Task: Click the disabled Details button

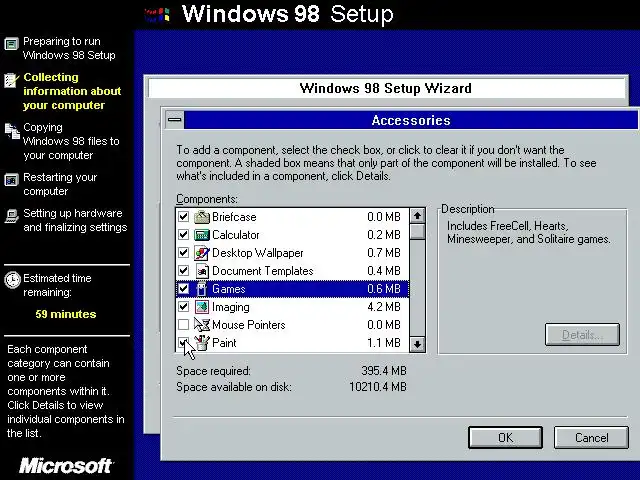Action: coord(582,335)
